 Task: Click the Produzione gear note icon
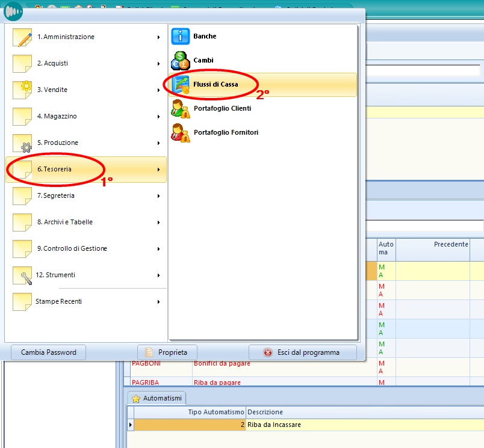[22, 143]
